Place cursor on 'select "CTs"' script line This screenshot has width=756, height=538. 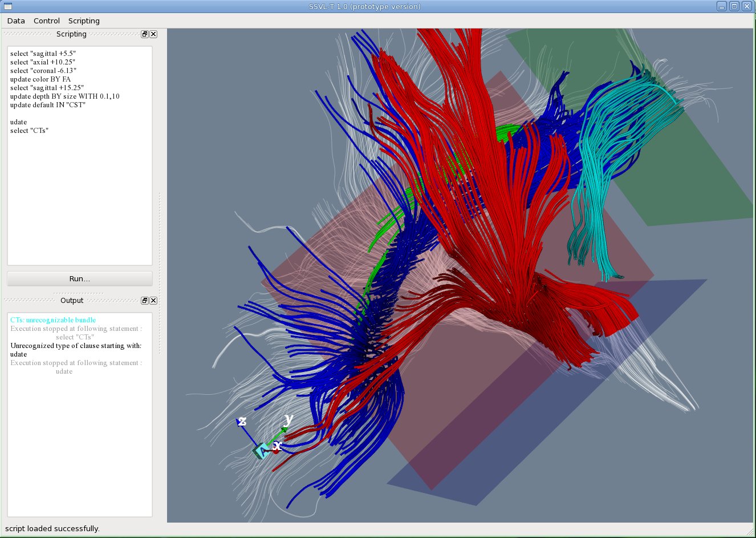(x=30, y=131)
